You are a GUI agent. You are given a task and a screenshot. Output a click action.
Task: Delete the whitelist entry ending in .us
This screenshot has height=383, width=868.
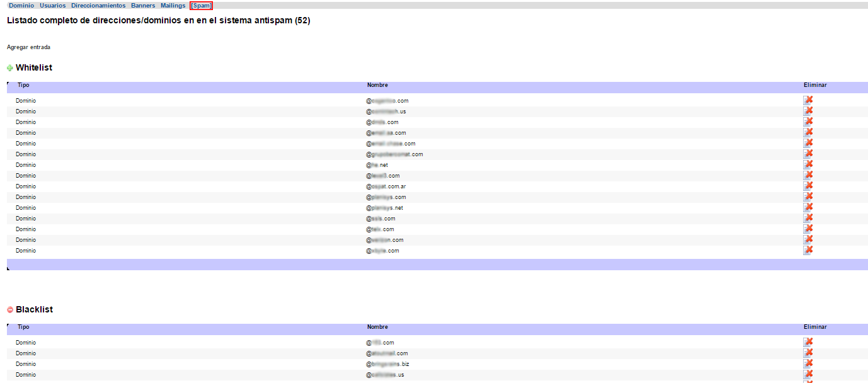coord(808,111)
